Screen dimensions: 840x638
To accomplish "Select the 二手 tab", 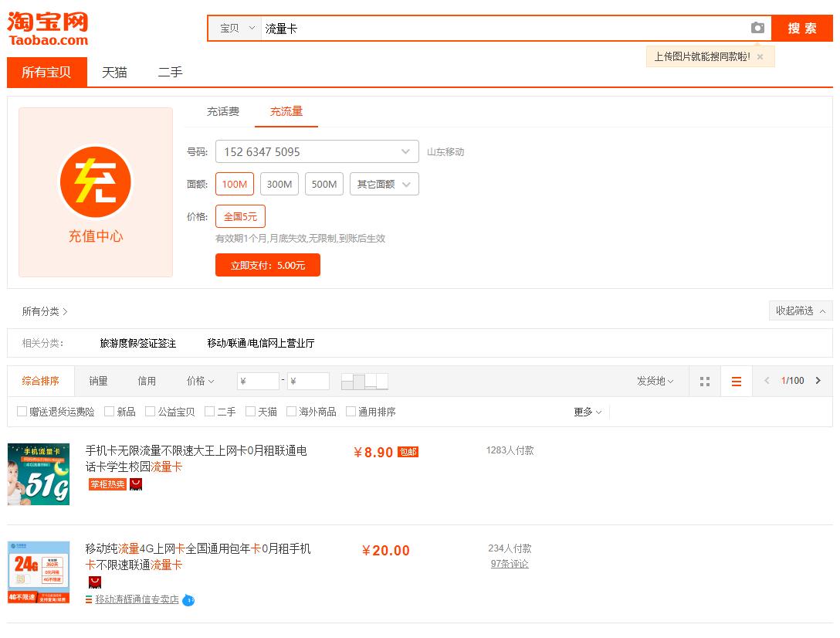I will tap(170, 73).
